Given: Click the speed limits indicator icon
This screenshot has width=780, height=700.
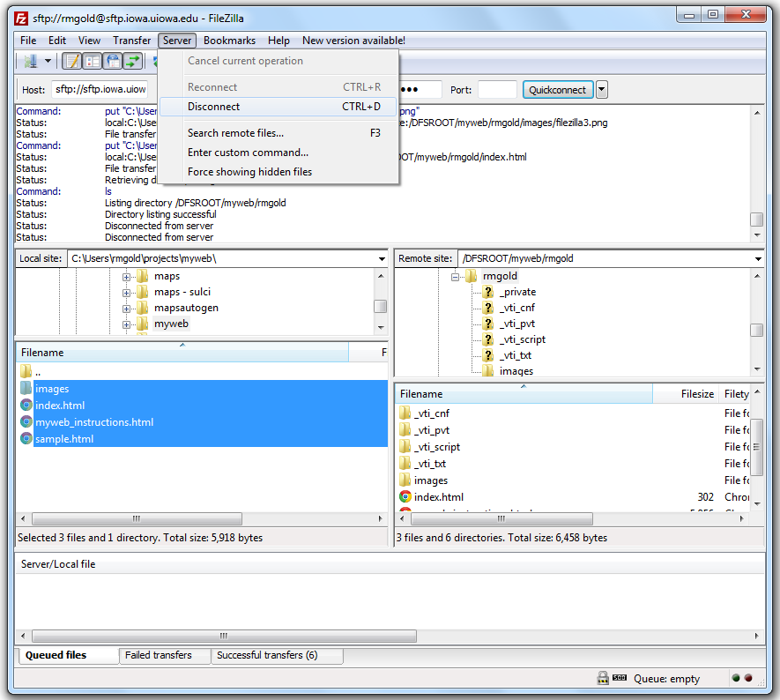Looking at the screenshot, I should click(620, 678).
